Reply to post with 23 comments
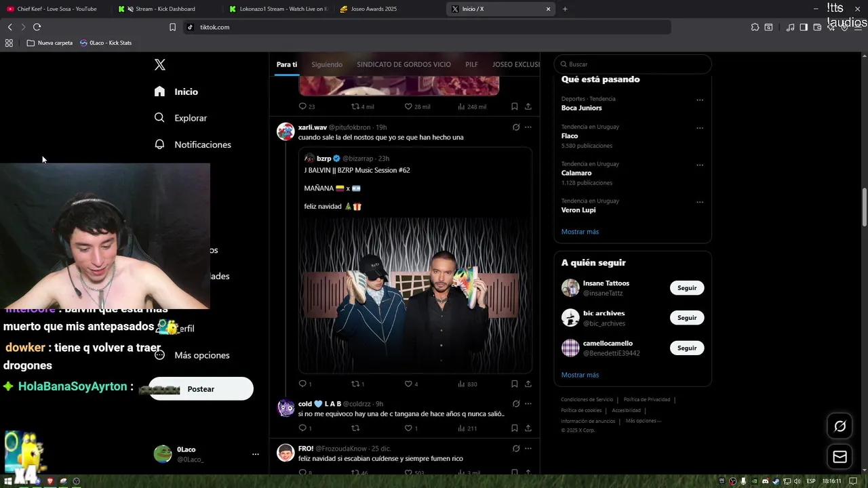Screen dimensions: 868x488 coord(307,106)
